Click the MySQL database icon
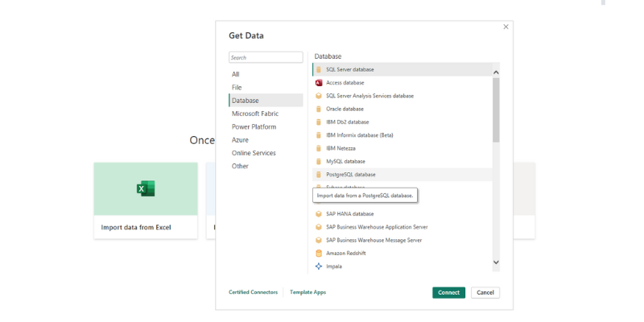 click(x=318, y=162)
